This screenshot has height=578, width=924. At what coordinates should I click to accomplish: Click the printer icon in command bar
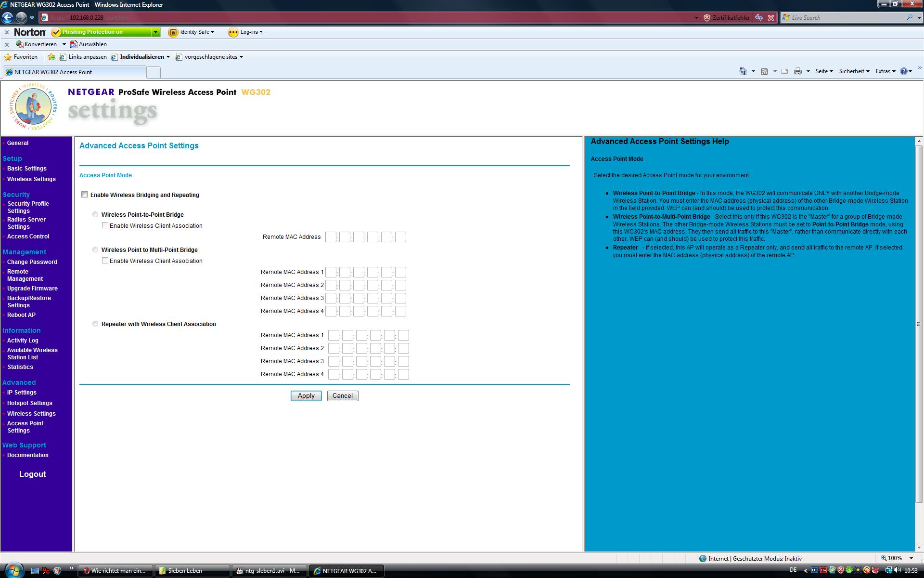pyautogui.click(x=797, y=71)
